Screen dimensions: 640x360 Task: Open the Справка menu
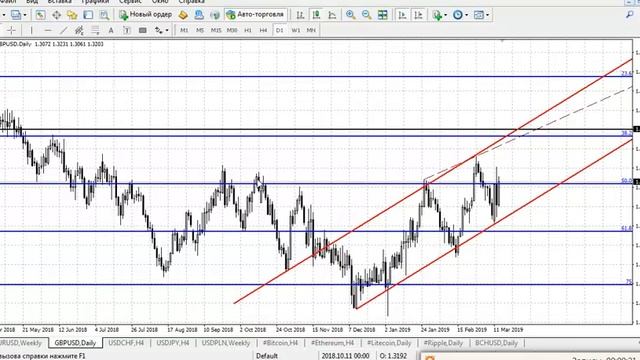[192, 2]
